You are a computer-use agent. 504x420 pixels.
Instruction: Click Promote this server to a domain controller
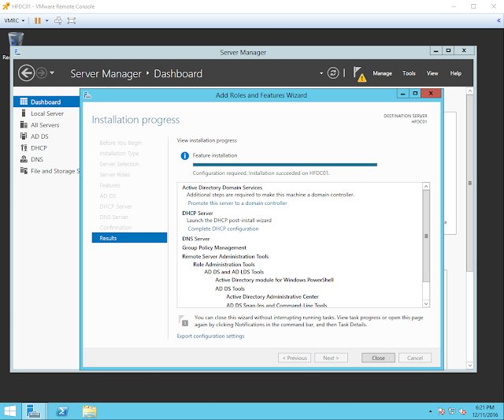(x=237, y=203)
